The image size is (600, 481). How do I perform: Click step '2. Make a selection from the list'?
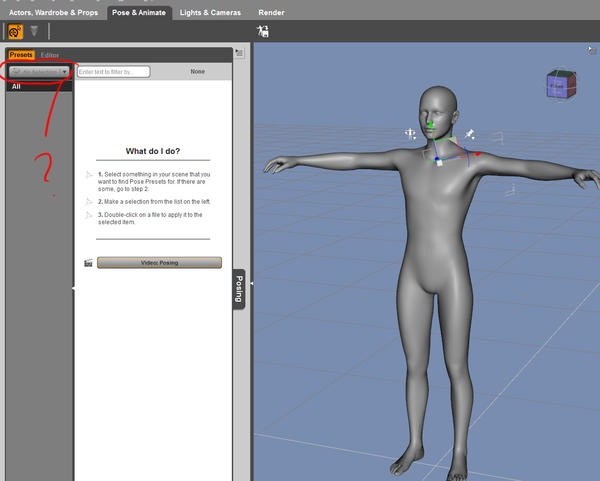point(154,201)
